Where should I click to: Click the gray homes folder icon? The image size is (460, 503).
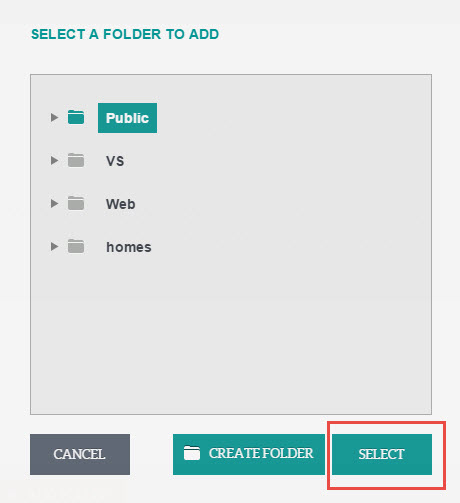coord(76,246)
